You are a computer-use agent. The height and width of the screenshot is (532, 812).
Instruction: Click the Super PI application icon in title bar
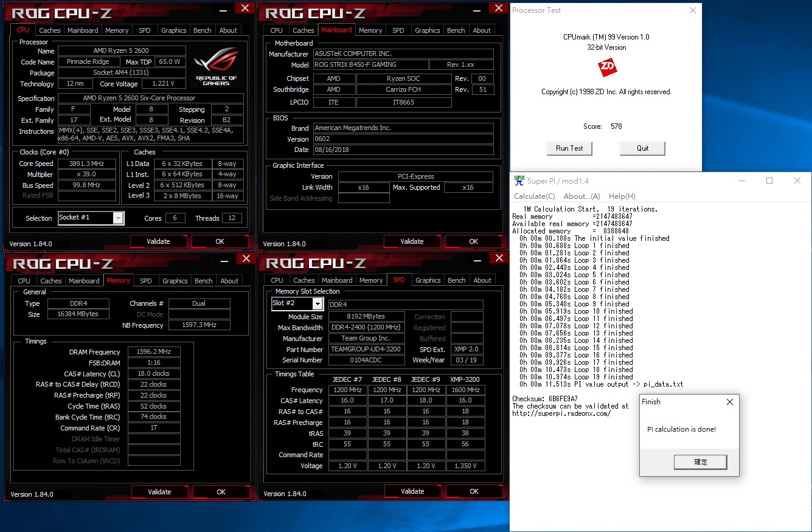[x=519, y=181]
